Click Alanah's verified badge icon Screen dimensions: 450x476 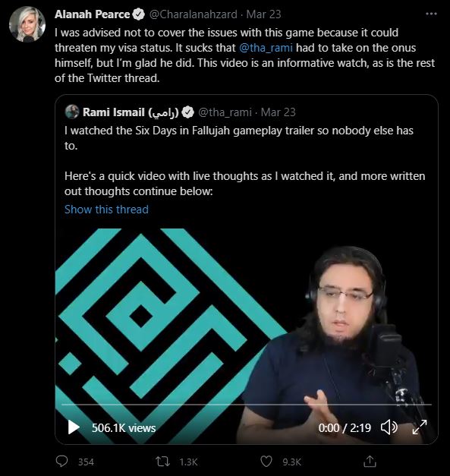point(138,14)
